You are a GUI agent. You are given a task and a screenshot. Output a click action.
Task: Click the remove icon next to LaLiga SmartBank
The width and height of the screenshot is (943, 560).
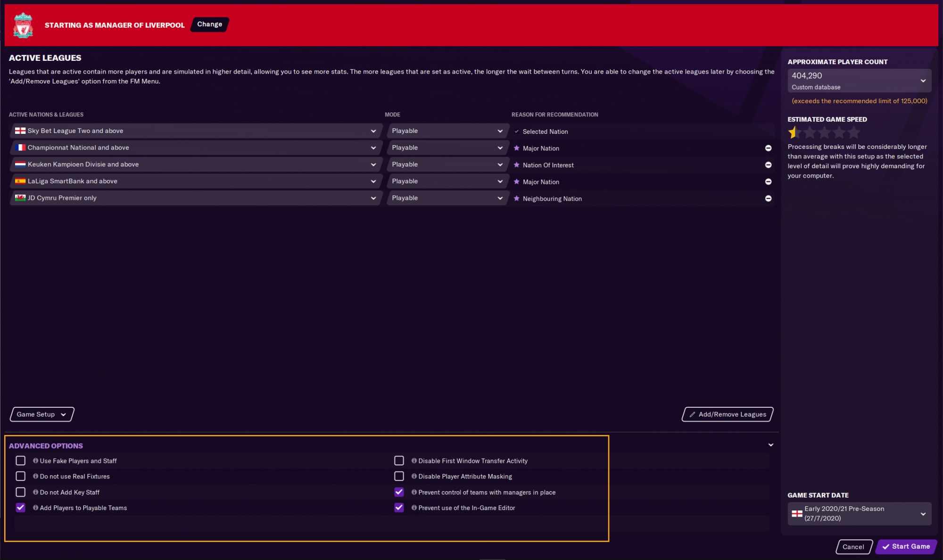(x=769, y=181)
